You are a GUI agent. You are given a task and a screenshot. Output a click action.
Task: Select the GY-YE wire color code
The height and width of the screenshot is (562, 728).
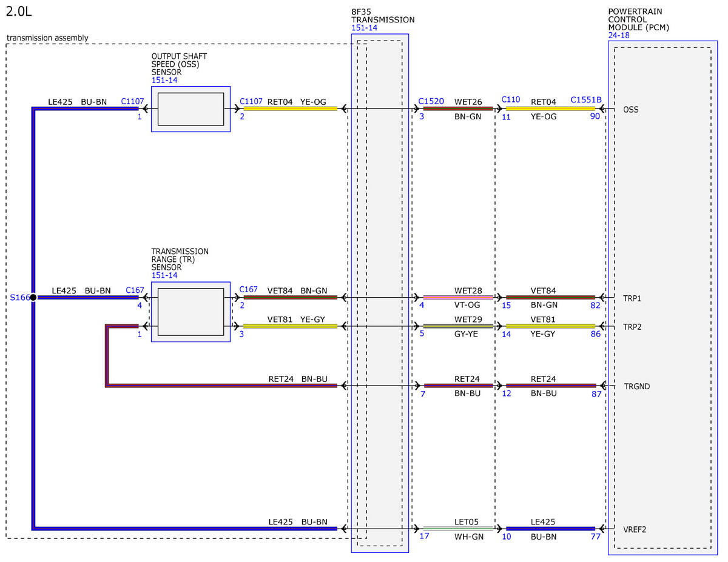[467, 333]
